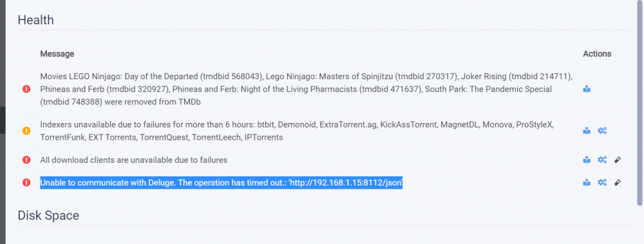Open wiki icon for Deluge communication error
Viewport: 644px width, 244px height.
587,182
